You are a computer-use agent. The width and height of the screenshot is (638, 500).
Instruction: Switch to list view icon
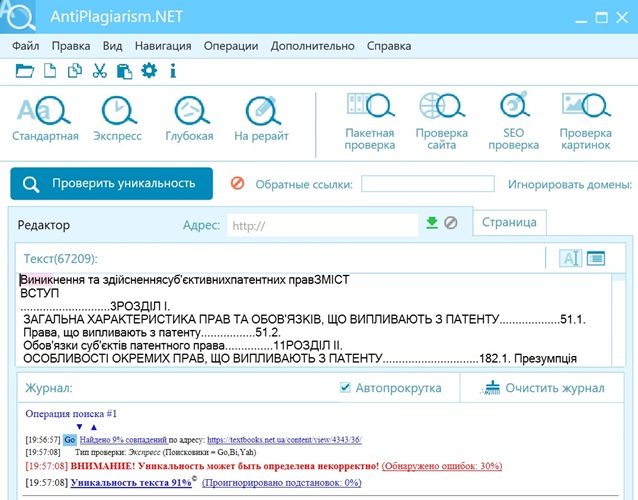(596, 258)
